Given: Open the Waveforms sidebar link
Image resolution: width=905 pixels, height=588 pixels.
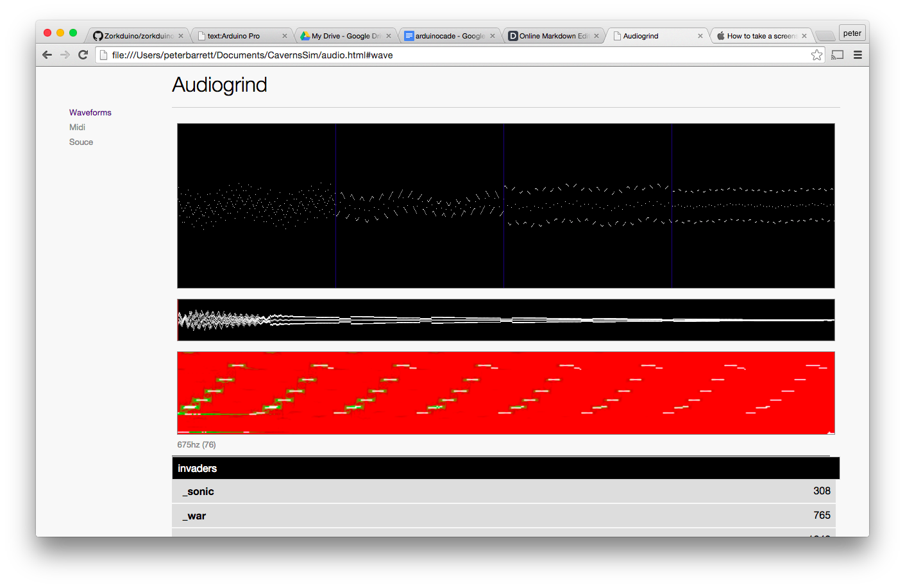Looking at the screenshot, I should (90, 112).
